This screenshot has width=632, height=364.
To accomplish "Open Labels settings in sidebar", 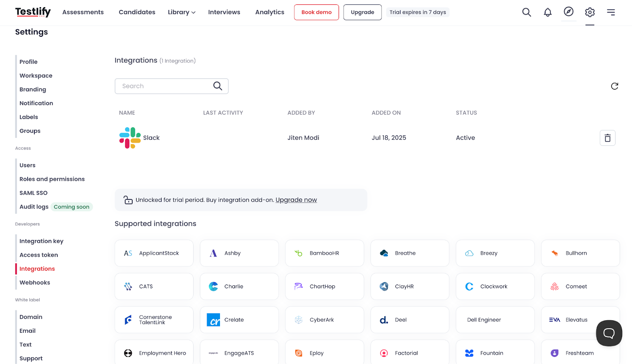I will point(29,117).
